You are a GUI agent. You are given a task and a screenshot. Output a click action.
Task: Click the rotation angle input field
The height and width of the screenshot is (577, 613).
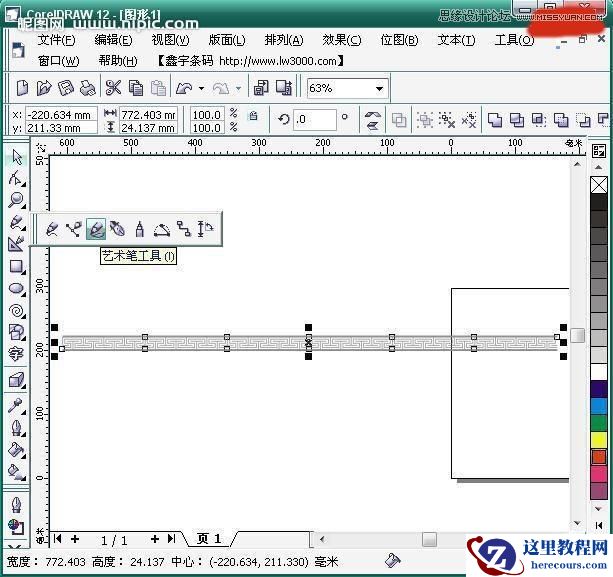pos(315,119)
